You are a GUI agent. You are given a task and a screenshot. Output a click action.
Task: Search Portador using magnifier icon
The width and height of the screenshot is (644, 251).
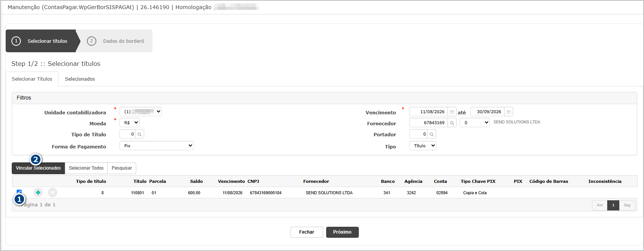(432, 134)
